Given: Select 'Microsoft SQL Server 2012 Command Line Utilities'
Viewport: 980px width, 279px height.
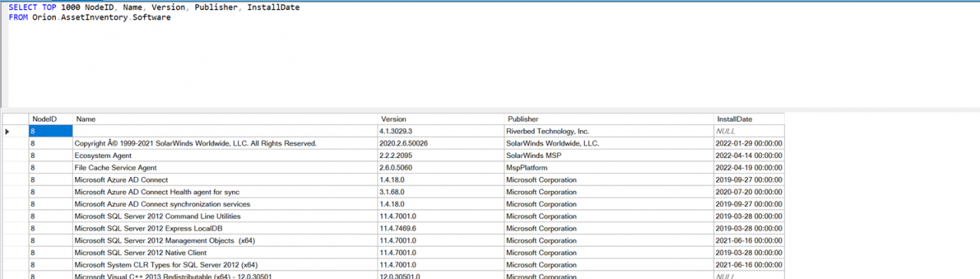Looking at the screenshot, I should pos(225,217).
